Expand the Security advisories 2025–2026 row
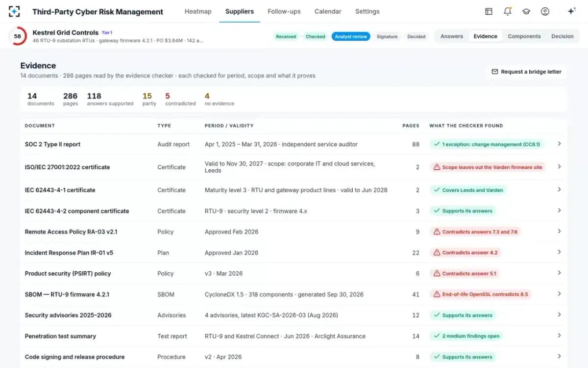588x368 pixels. pyautogui.click(x=559, y=315)
